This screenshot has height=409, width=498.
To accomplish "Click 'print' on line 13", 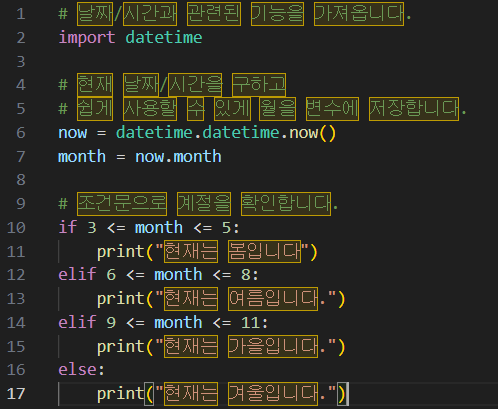I will [x=120, y=299].
